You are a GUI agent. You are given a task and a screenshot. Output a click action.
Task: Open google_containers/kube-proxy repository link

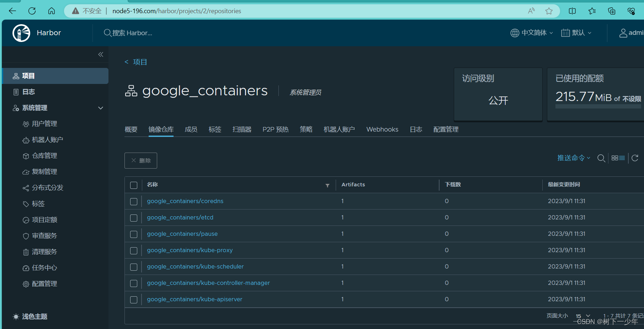(190, 250)
